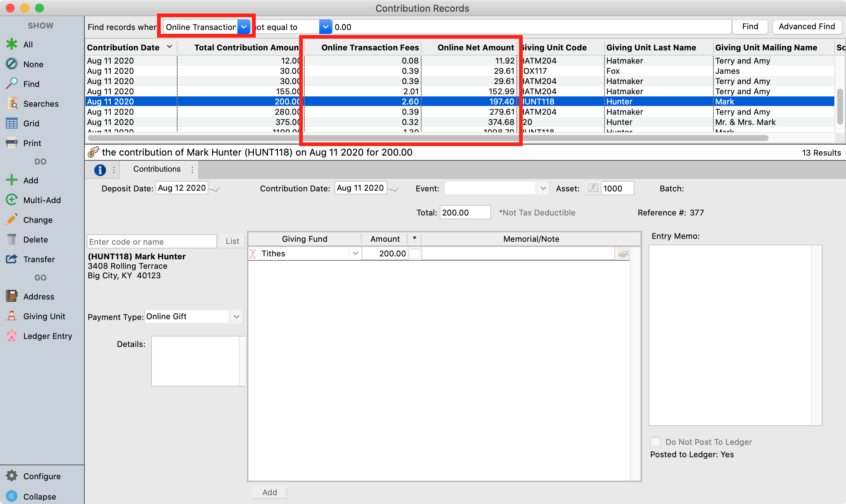Viewport: 846px width, 504px height.
Task: Click the Multi-Add icon
Action: [12, 200]
